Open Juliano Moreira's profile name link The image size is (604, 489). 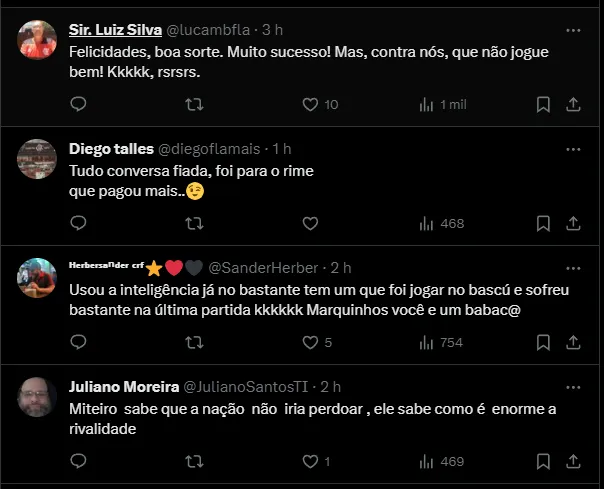tap(122, 386)
